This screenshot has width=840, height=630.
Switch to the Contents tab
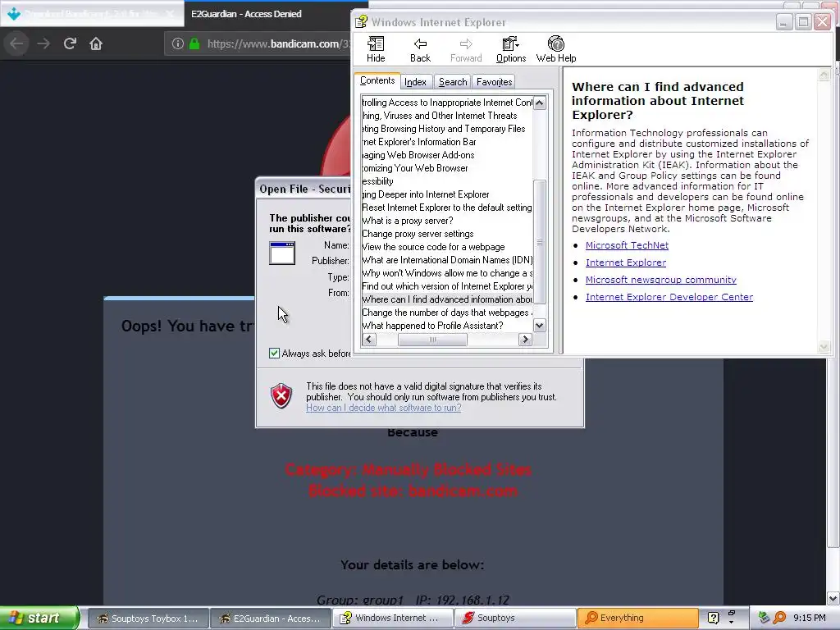377,80
